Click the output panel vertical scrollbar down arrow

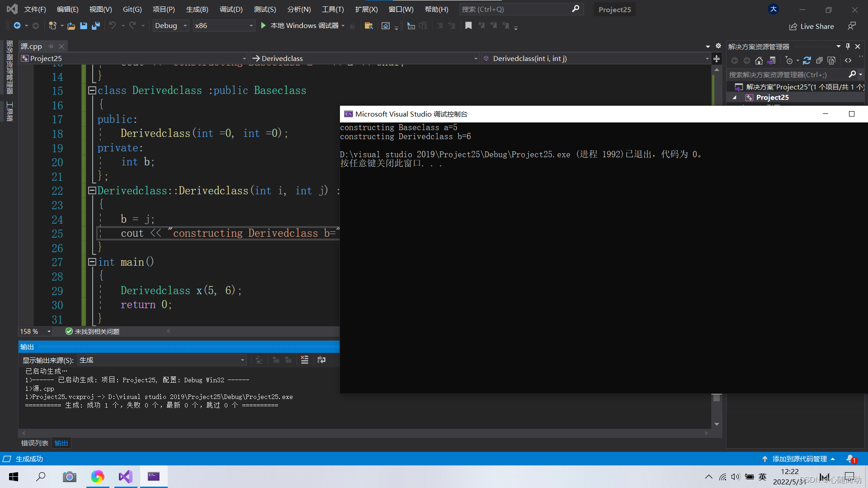tap(717, 424)
